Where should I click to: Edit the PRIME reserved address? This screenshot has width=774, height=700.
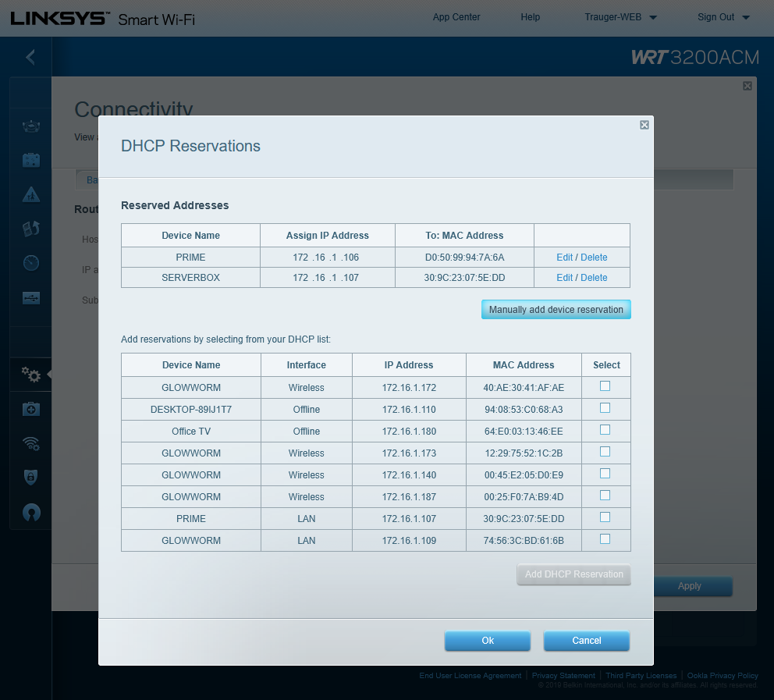(564, 258)
